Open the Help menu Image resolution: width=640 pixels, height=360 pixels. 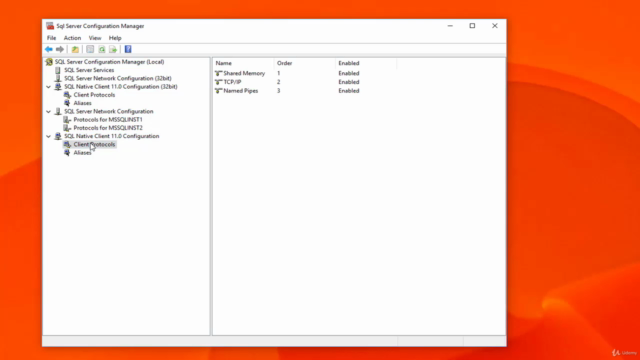pyautogui.click(x=115, y=38)
